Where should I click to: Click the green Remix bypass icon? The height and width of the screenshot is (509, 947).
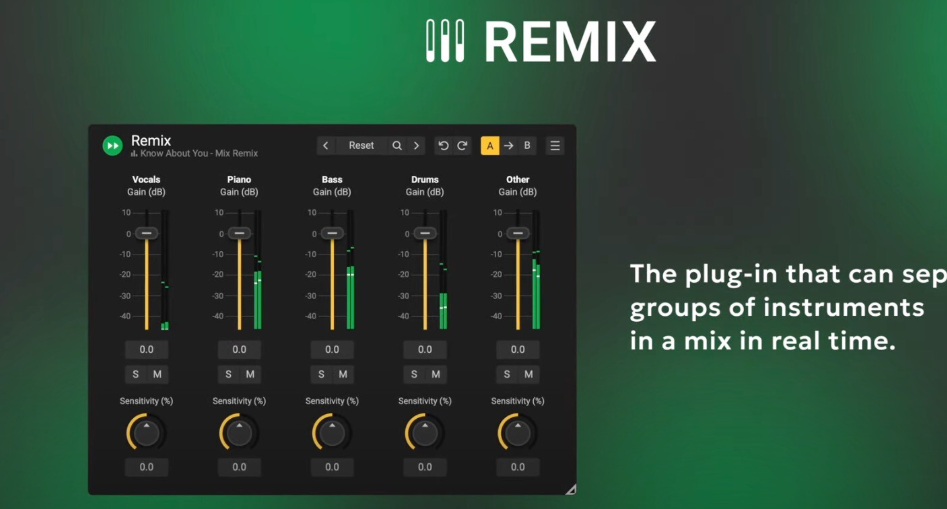[x=112, y=146]
